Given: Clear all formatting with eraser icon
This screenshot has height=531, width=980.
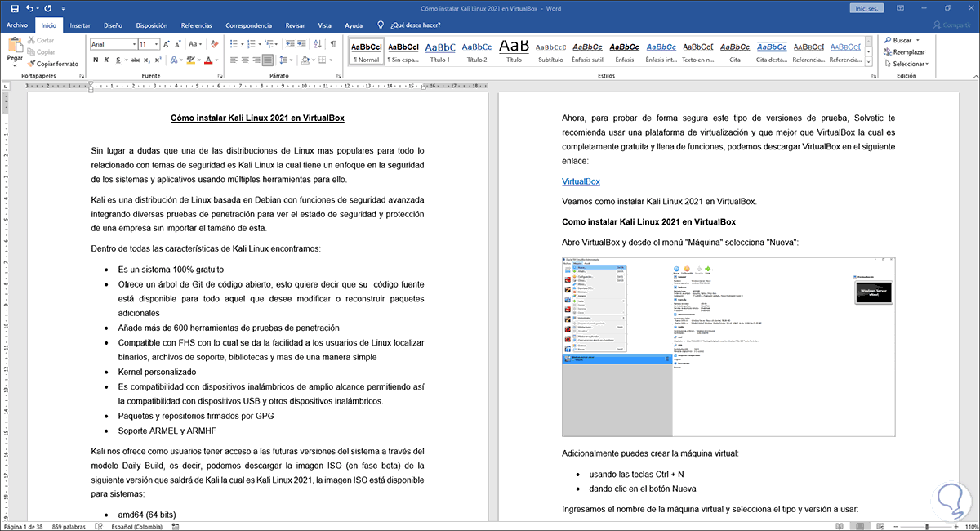Looking at the screenshot, I should point(215,44).
